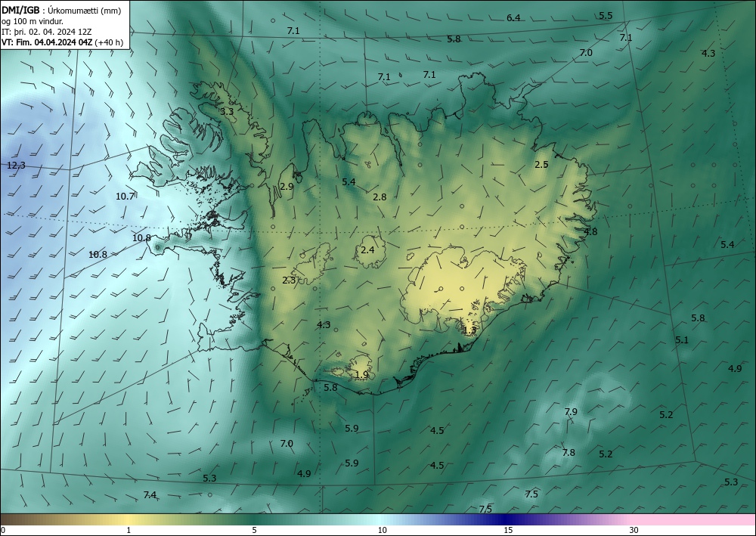Click the 4.8 value on the east coast
The image size is (756, 536).
pos(590,232)
